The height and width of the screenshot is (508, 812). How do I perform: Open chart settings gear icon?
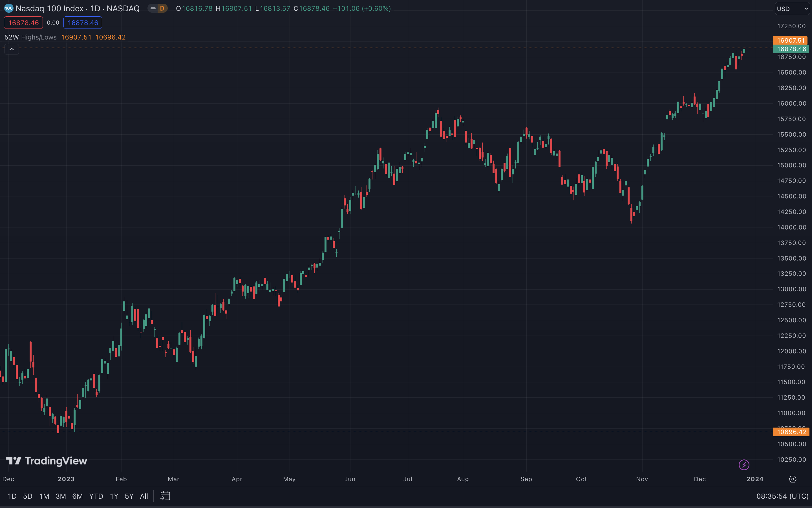[793, 479]
